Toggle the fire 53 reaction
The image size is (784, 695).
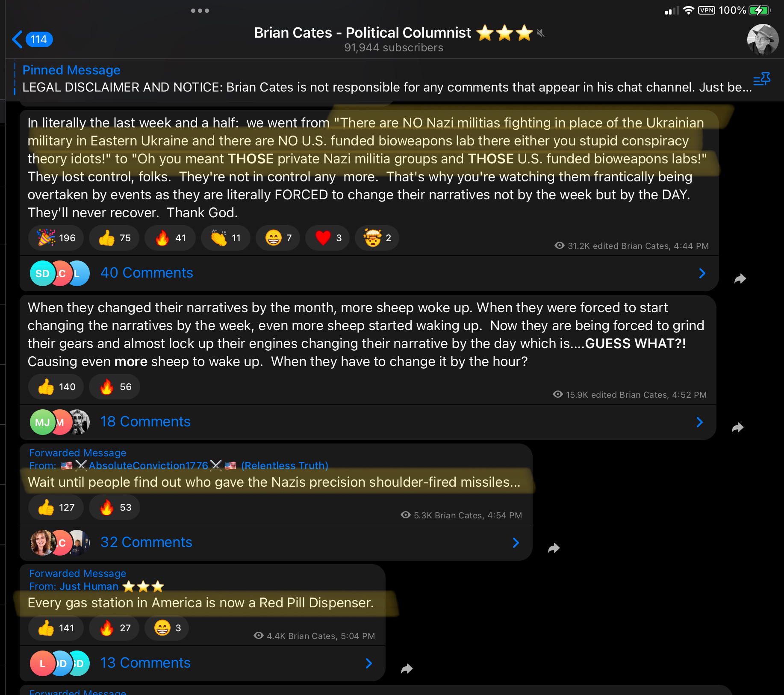point(114,507)
